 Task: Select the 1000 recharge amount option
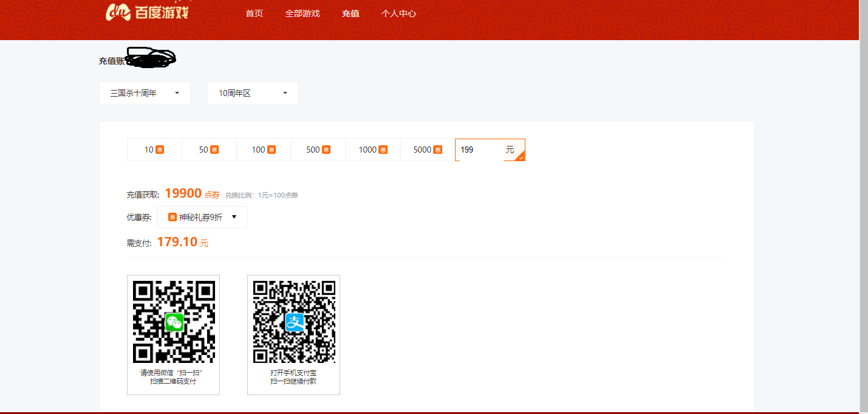point(373,150)
